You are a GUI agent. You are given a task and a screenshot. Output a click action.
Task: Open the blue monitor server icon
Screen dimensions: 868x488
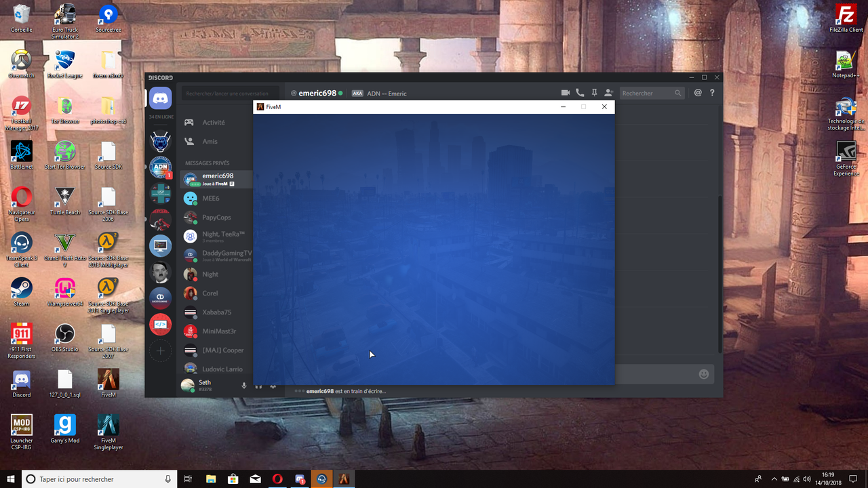pos(161,245)
